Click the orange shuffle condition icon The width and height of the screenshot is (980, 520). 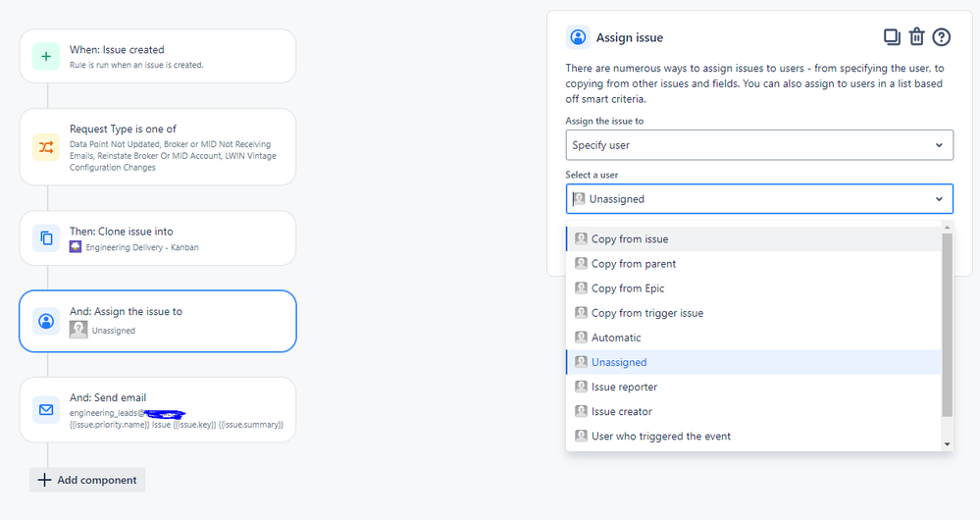click(x=46, y=147)
